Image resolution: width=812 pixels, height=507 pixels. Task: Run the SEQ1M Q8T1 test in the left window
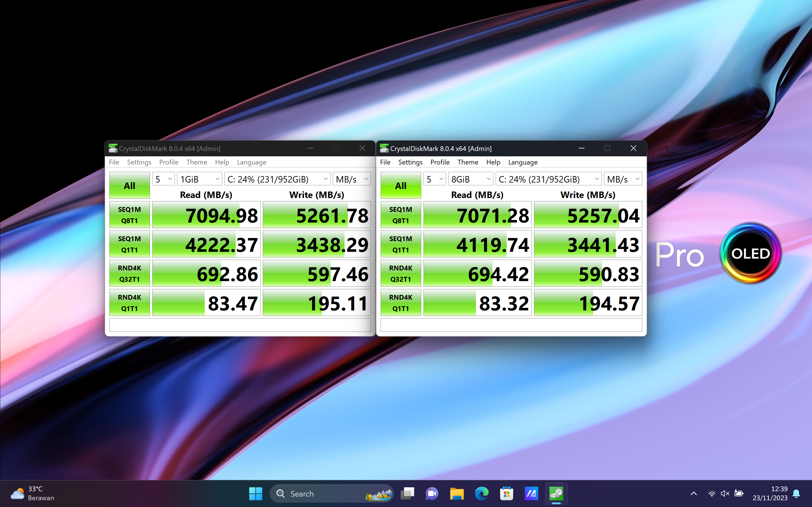pos(129,215)
